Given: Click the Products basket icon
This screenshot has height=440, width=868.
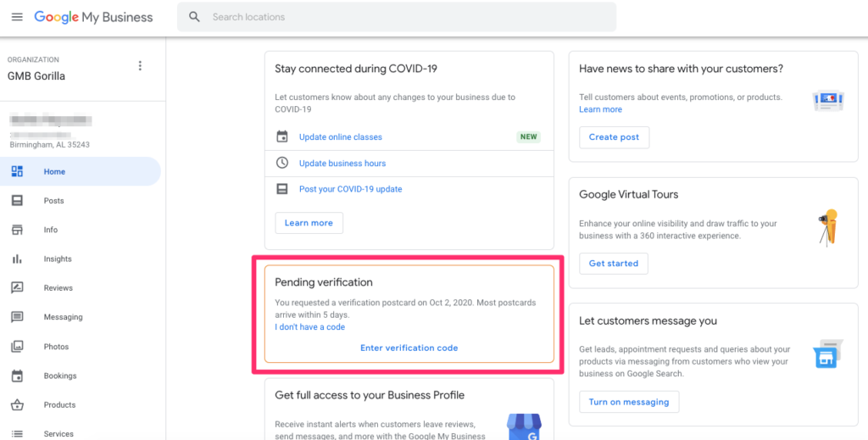Looking at the screenshot, I should click(17, 404).
